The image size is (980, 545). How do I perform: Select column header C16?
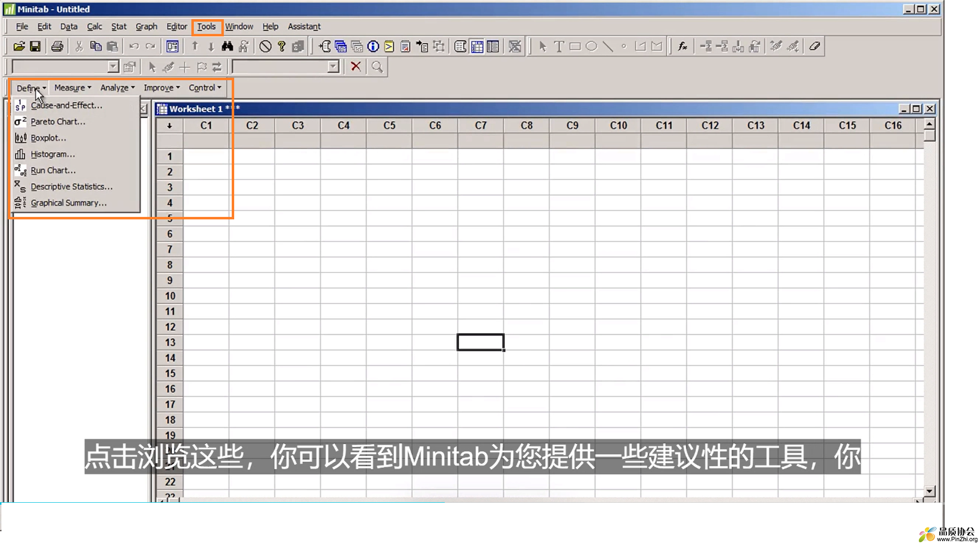click(893, 125)
